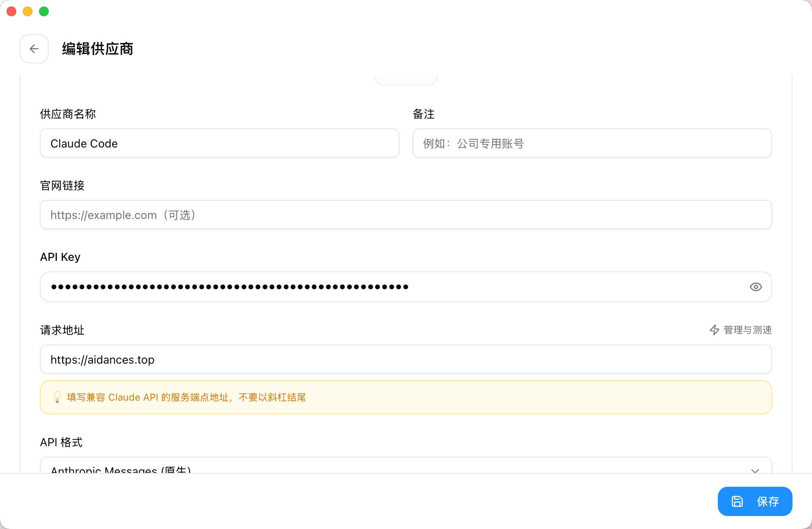The image size is (812, 529).
Task: Select the 官网链接 URL input field
Action: (406, 215)
